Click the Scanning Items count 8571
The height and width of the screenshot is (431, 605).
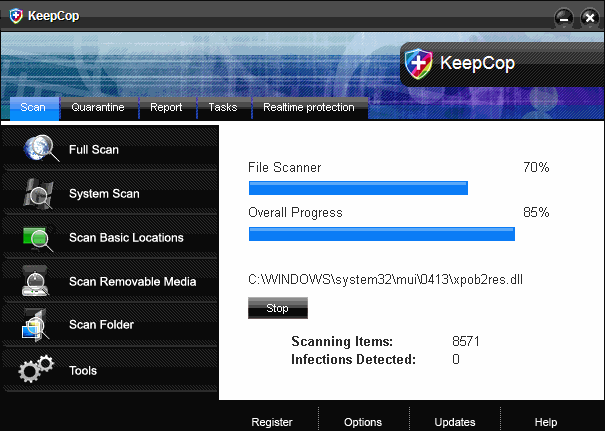466,341
